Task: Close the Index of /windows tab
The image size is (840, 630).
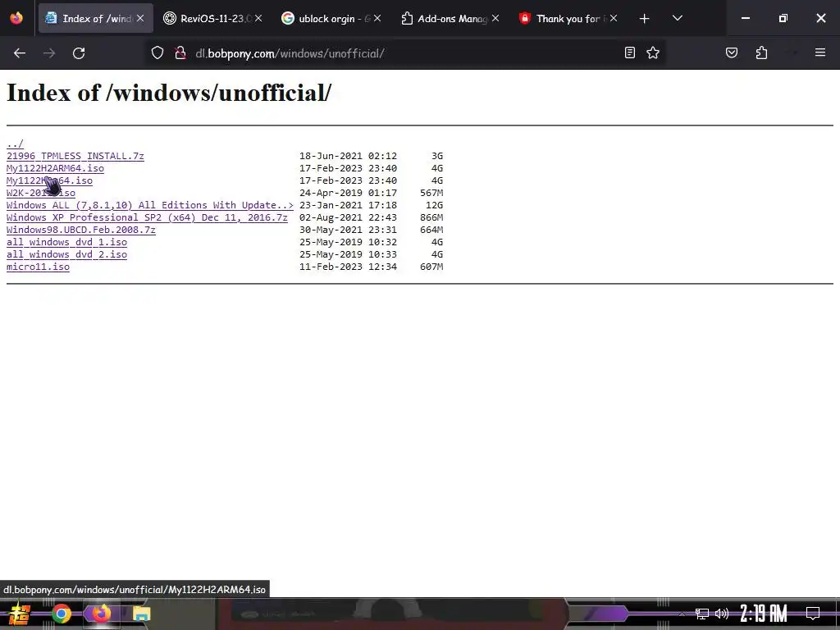Action: click(140, 18)
